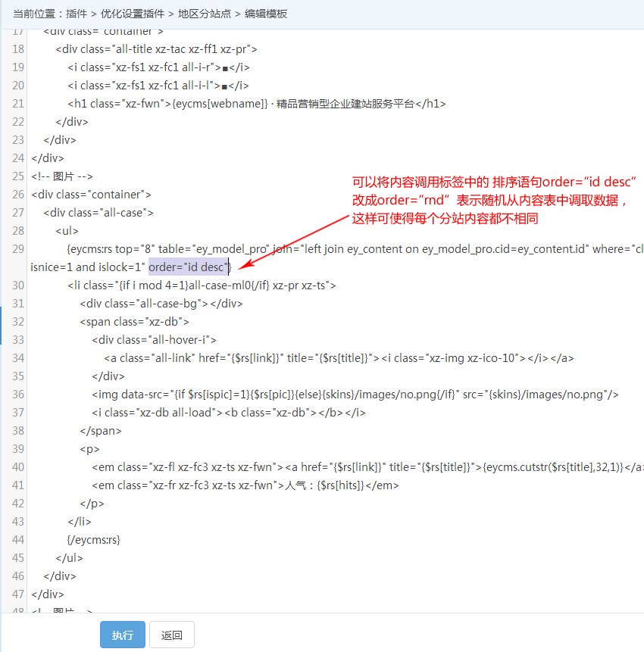Select 编辑模板 breadcrumb item

[265, 14]
